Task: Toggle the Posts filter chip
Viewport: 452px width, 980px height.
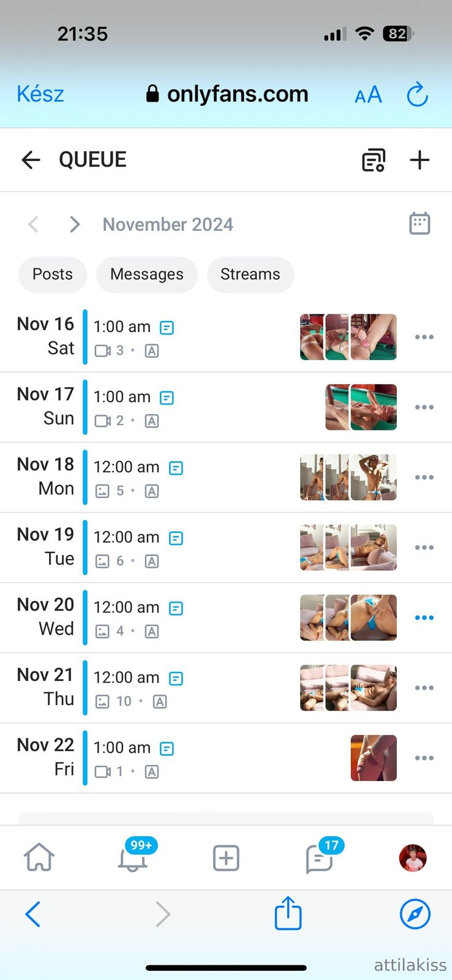Action: (53, 274)
